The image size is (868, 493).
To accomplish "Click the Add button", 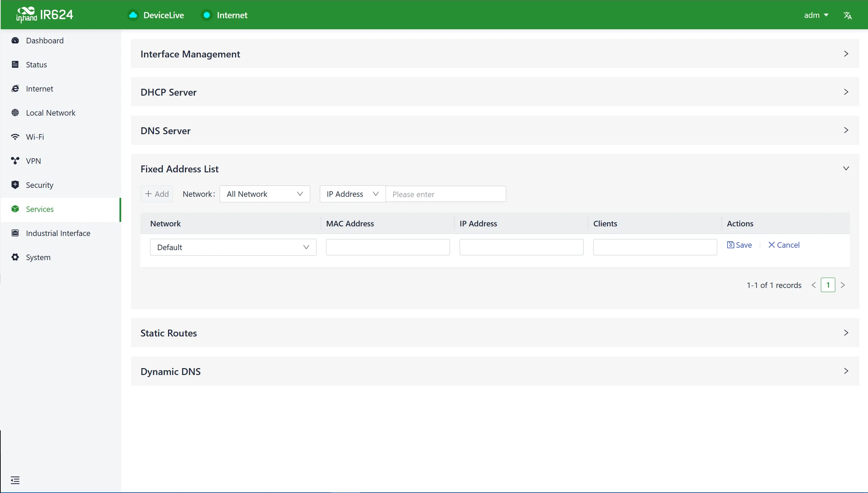I will point(157,194).
